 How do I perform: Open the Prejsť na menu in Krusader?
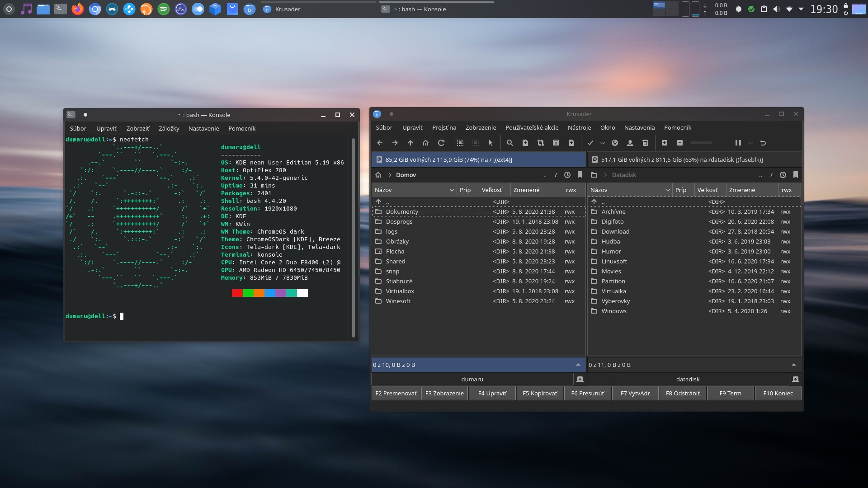coord(444,127)
